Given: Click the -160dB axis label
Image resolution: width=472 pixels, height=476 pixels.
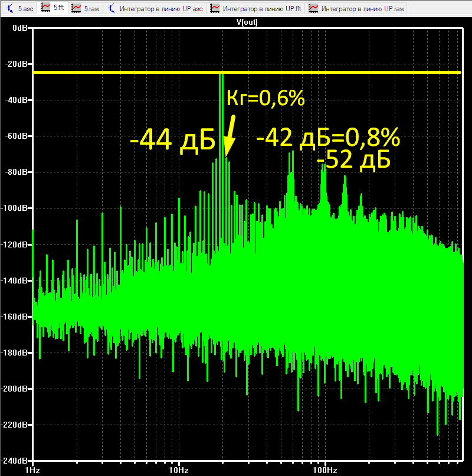Looking at the screenshot, I should [x=14, y=317].
